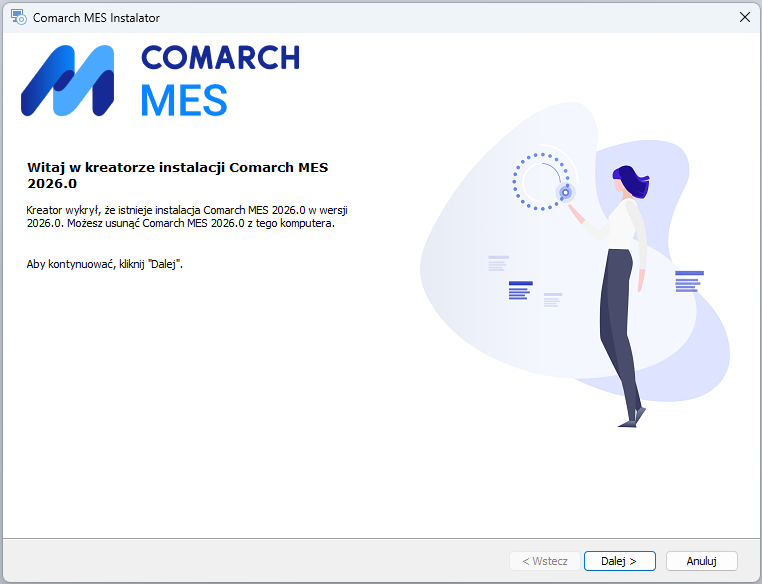The width and height of the screenshot is (762, 584).
Task: Click the dotted circle dial graphic
Action: click(x=540, y=182)
